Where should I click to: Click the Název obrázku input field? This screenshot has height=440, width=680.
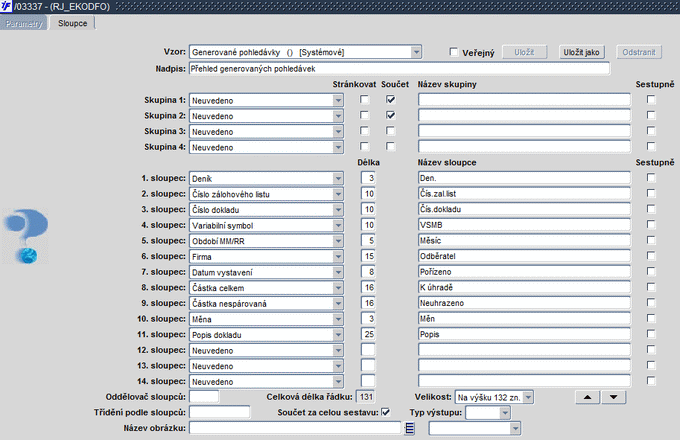(295, 428)
